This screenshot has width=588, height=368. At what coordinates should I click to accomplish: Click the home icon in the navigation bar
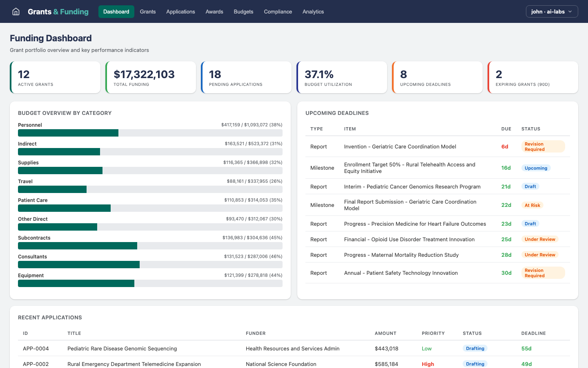[16, 11]
